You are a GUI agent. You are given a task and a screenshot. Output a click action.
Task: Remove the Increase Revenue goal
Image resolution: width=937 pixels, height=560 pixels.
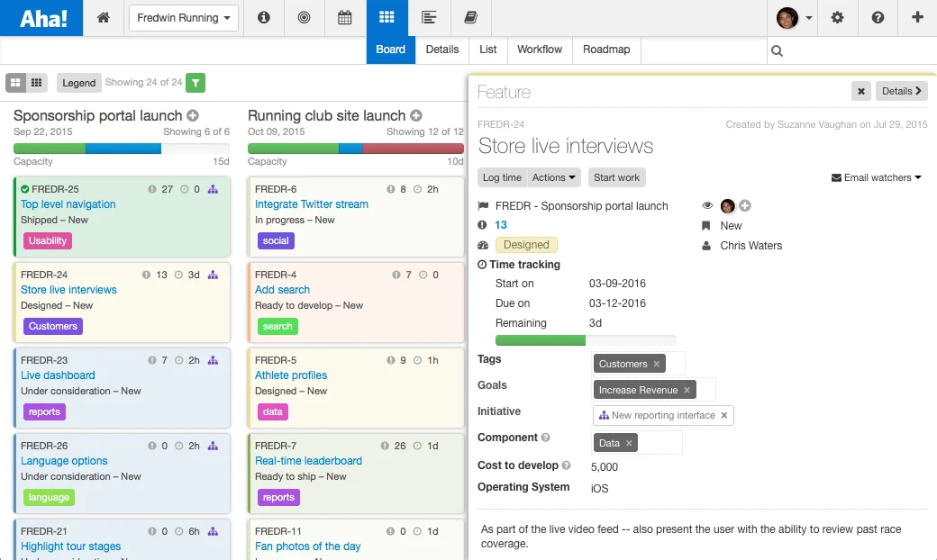tap(687, 390)
